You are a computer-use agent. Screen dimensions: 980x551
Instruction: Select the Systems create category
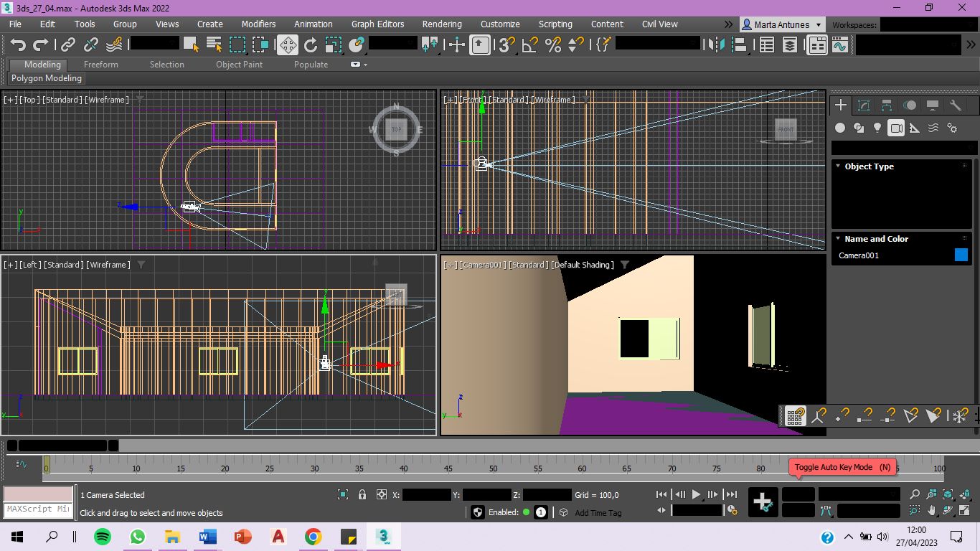coord(952,128)
